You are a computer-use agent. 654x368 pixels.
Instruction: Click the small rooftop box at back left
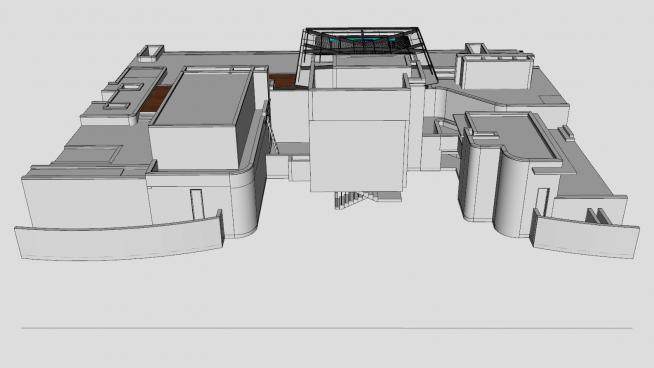[x=151, y=54]
